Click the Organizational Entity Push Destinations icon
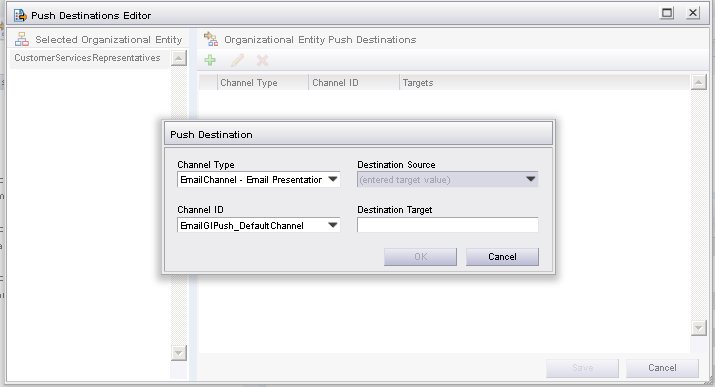The height and width of the screenshot is (387, 715). click(x=211, y=39)
